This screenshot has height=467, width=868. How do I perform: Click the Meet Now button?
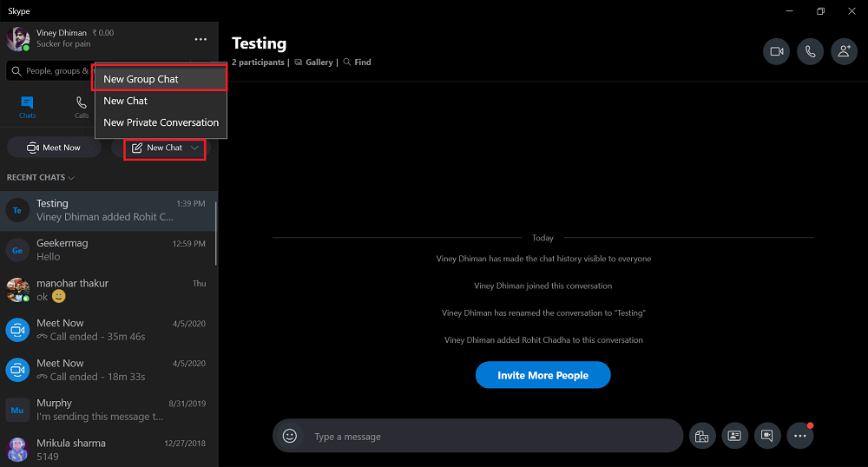[x=54, y=148]
